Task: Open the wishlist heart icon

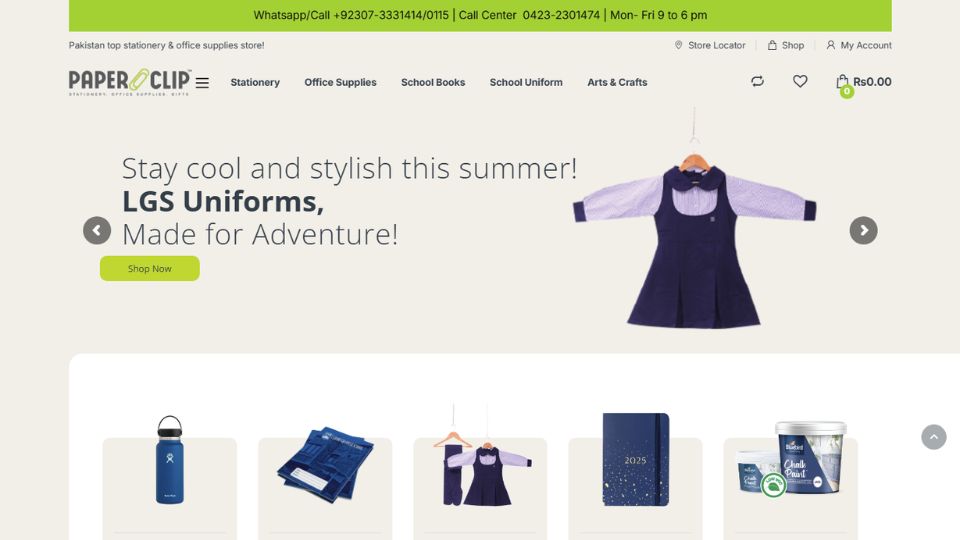Action: tap(800, 81)
